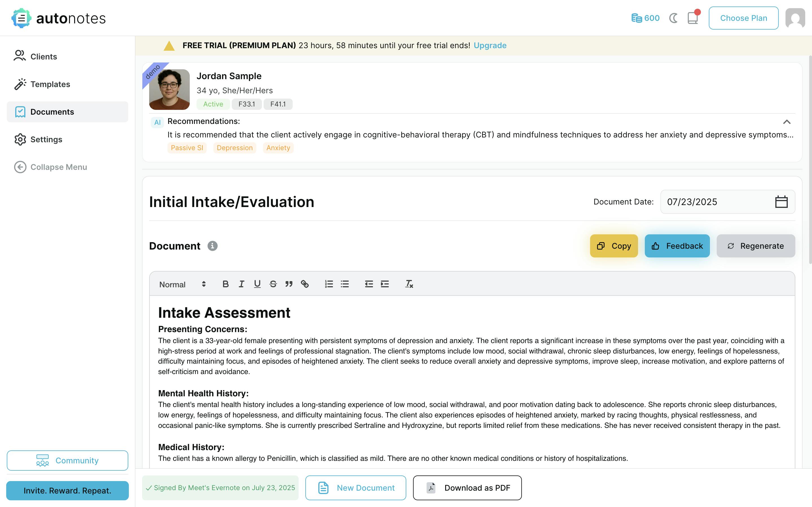Click the Document Date input field

(715, 202)
